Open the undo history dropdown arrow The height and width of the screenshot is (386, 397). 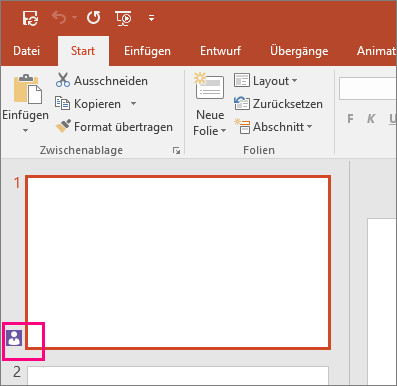coord(74,18)
